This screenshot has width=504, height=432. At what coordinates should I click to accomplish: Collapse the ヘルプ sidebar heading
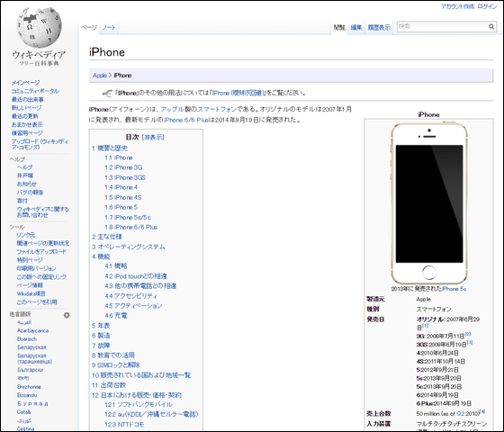[x=17, y=159]
